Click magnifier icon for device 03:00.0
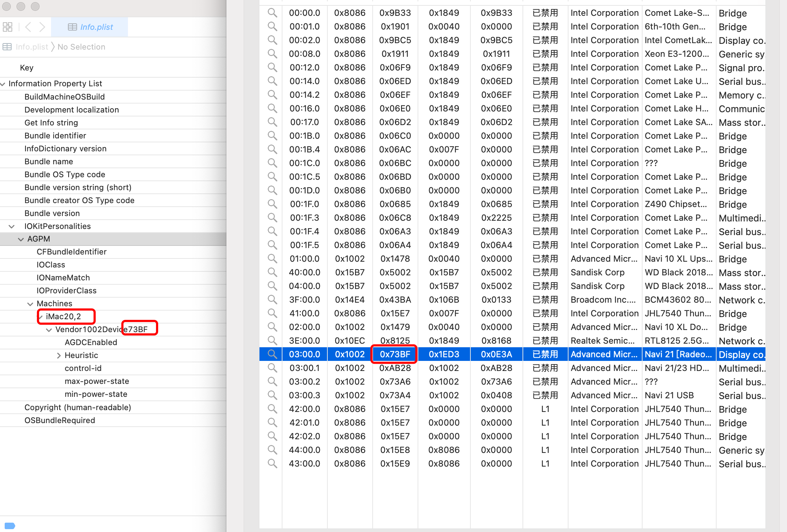The height and width of the screenshot is (532, 787). pos(272,354)
